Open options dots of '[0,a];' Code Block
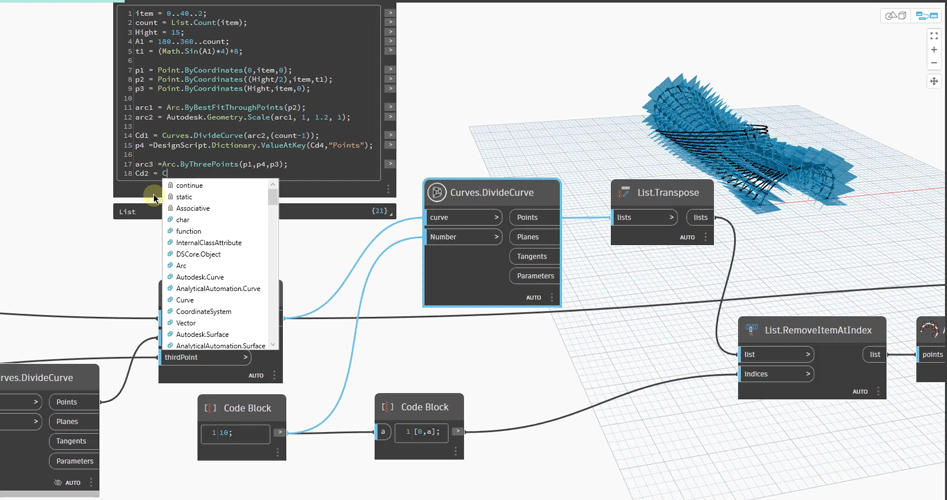 [455, 451]
